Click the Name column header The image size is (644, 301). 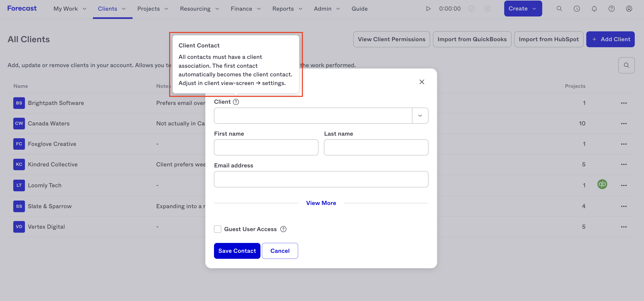[x=21, y=86]
